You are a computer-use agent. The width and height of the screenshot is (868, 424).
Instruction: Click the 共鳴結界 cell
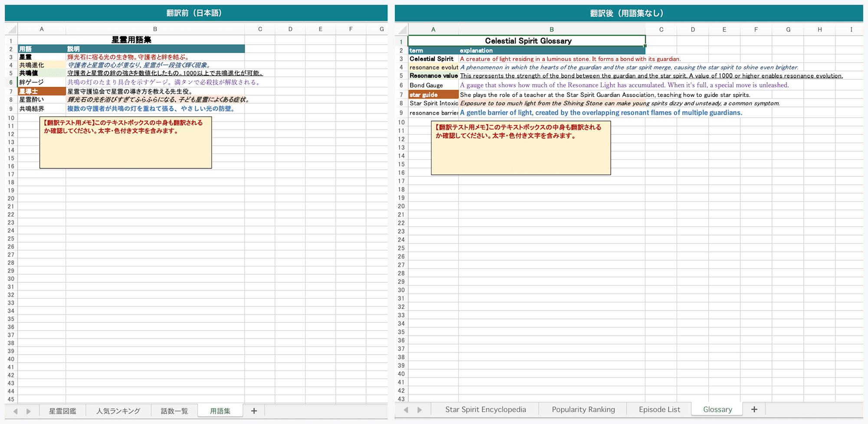pos(42,109)
